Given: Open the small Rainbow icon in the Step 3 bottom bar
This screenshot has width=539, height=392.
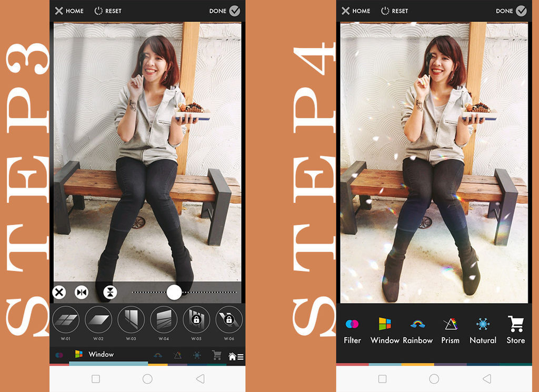Looking at the screenshot, I should pyautogui.click(x=158, y=355).
